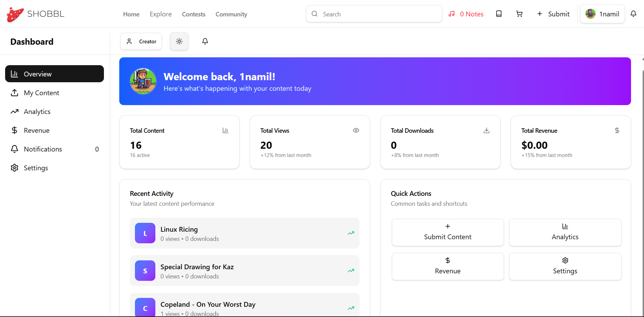Focus the Search input field
This screenshot has height=317, width=644.
(x=378, y=14)
